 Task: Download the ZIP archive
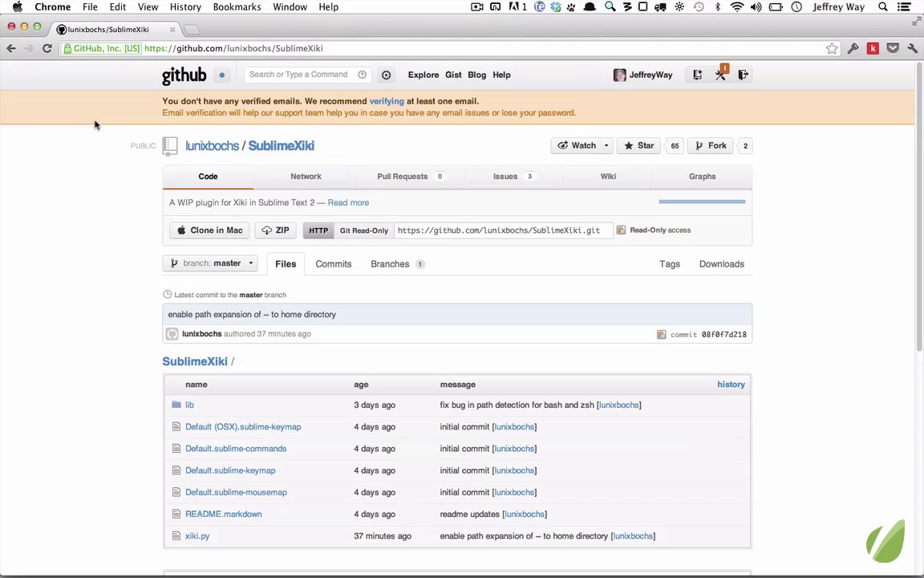(275, 230)
